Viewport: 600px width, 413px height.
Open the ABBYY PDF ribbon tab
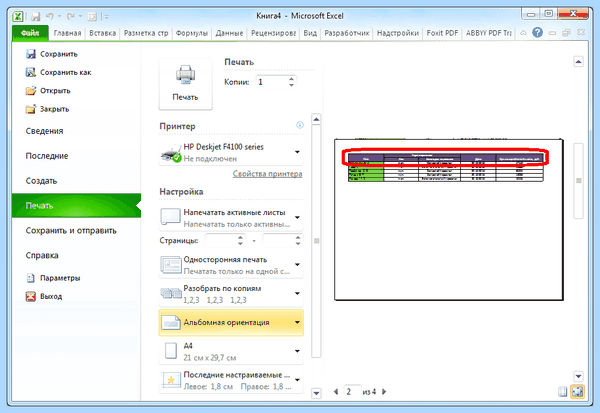tap(489, 33)
